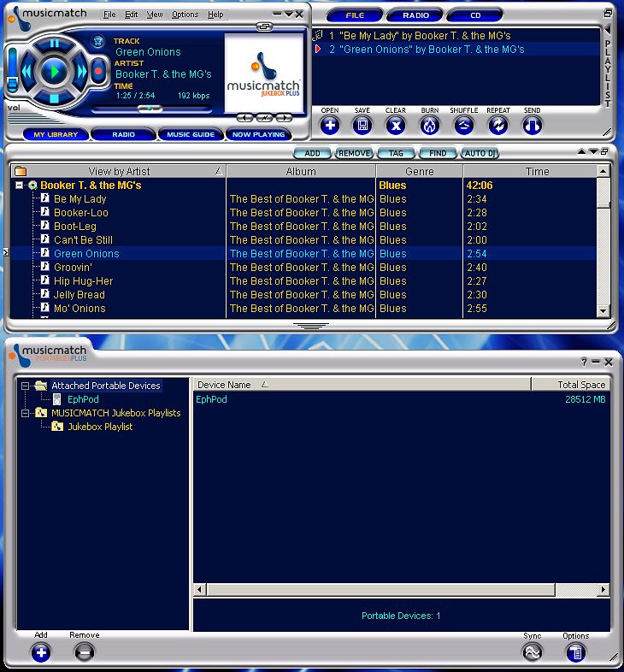Switch to the RADIO playlist tab

click(415, 15)
